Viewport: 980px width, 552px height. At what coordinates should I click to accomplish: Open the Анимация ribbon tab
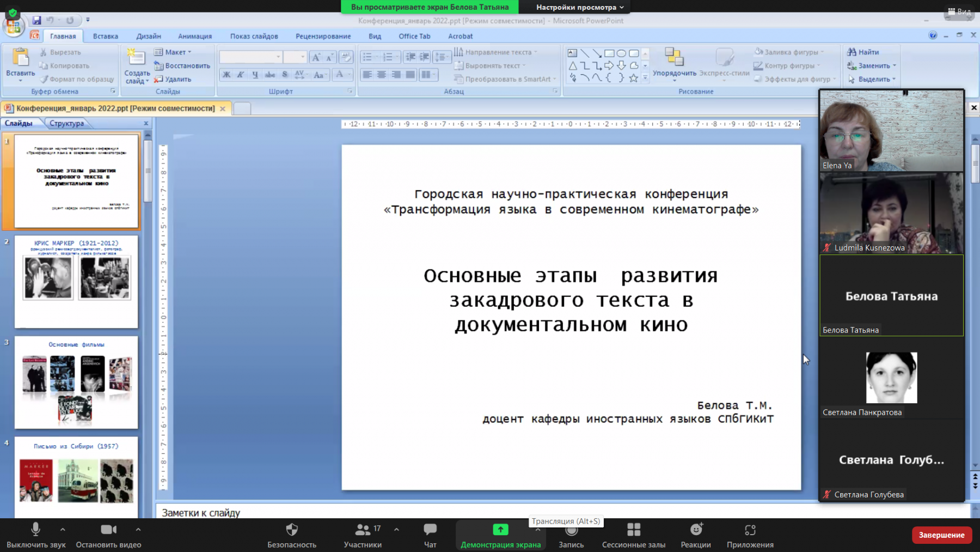(x=195, y=36)
